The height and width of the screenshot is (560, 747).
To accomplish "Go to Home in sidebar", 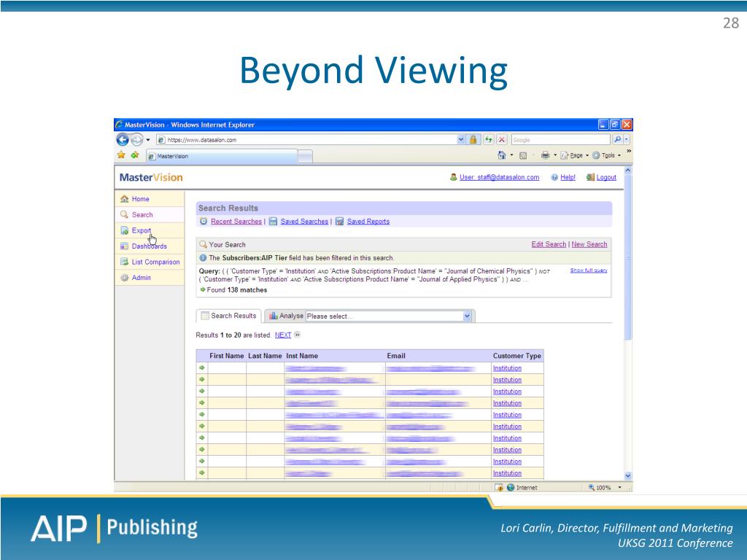I will 141,199.
